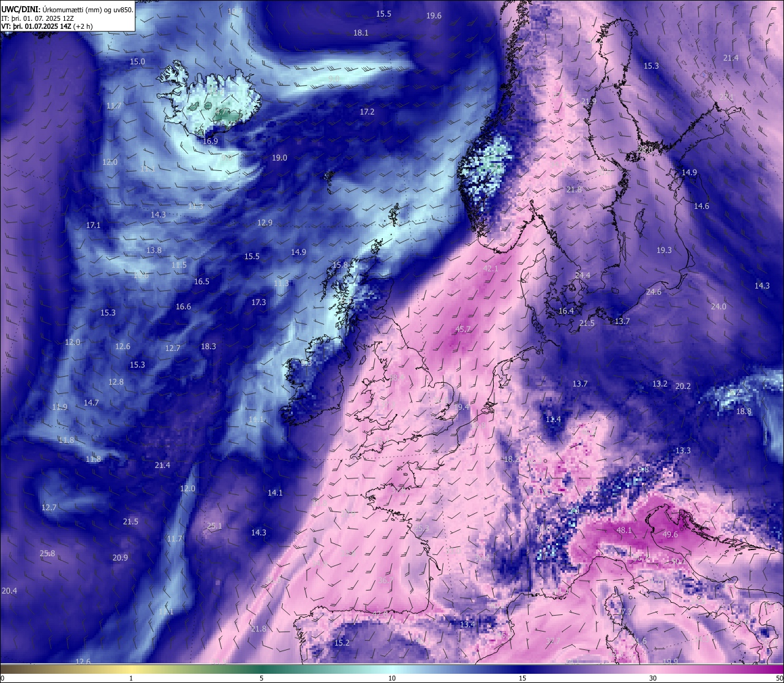Screen dimensions: 784x683
Task: Click the 20.4 value at the left edge
Action: click(9, 591)
